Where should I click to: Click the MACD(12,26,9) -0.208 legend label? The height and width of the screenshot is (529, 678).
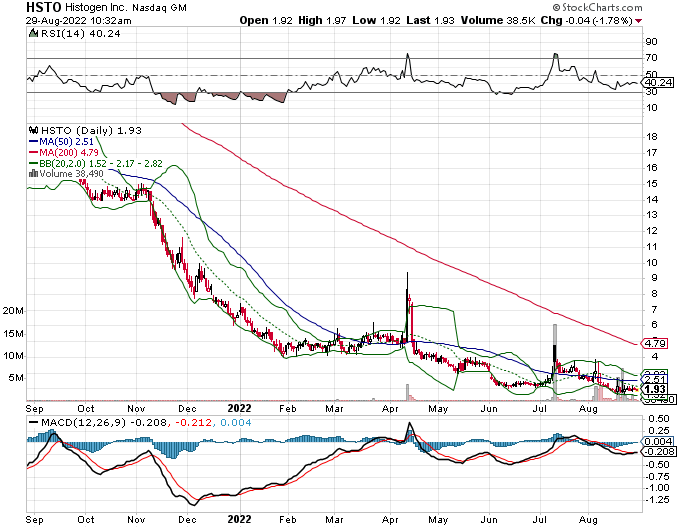click(x=104, y=423)
